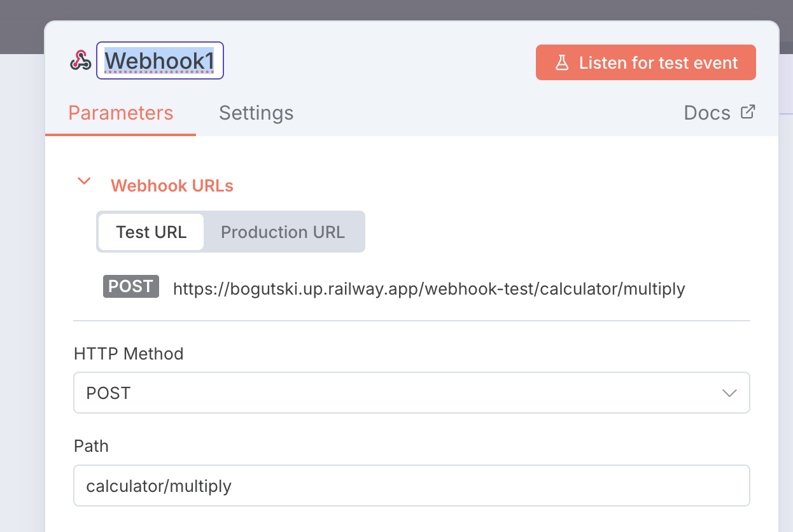The width and height of the screenshot is (793, 532).
Task: Open the Parameters tab
Action: [120, 113]
